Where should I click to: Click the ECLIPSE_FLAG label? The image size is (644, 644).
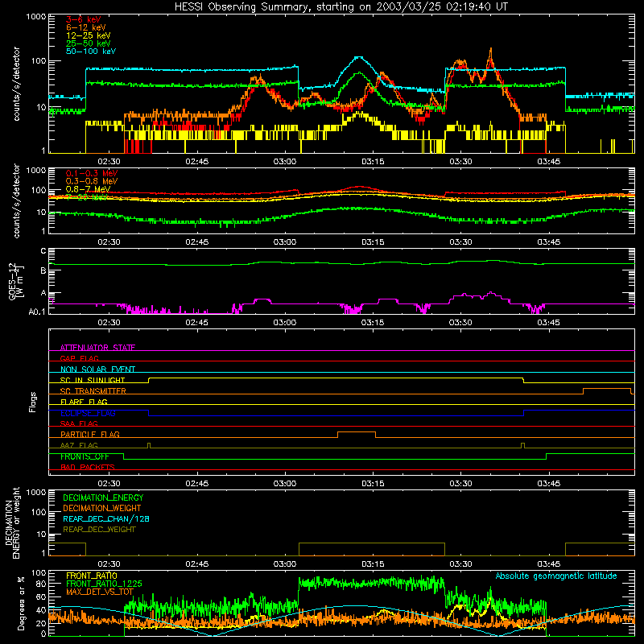tap(88, 413)
